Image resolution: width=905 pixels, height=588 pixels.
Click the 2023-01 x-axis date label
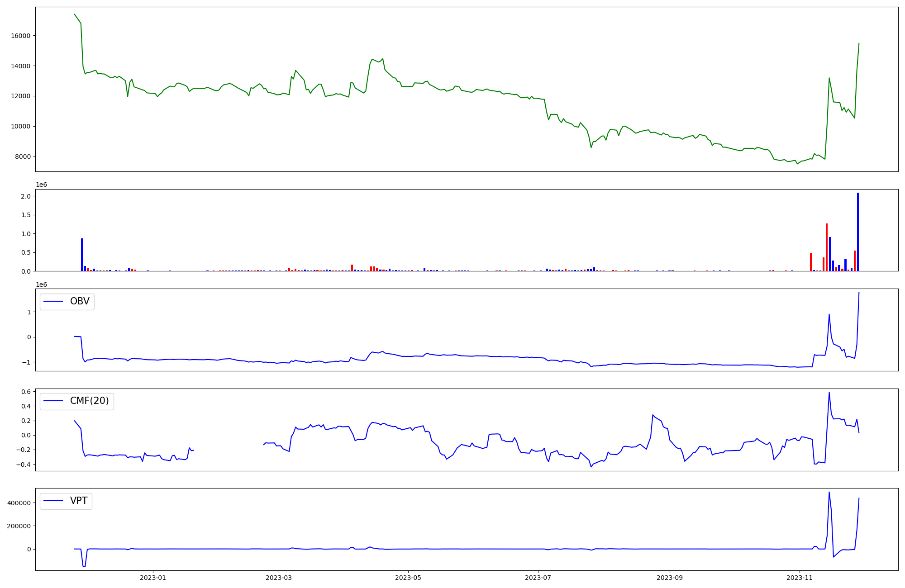point(153,578)
